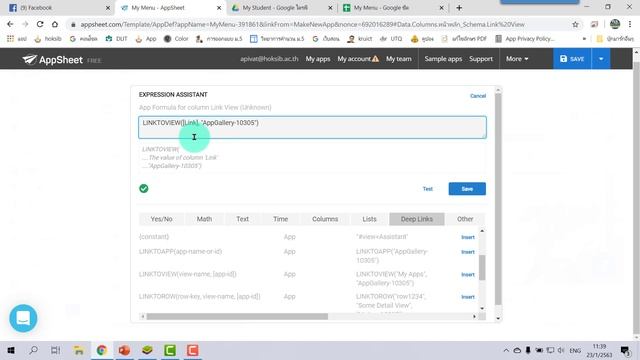Show hidden system tray icons
This screenshot has width=640, height=360.
point(506,350)
